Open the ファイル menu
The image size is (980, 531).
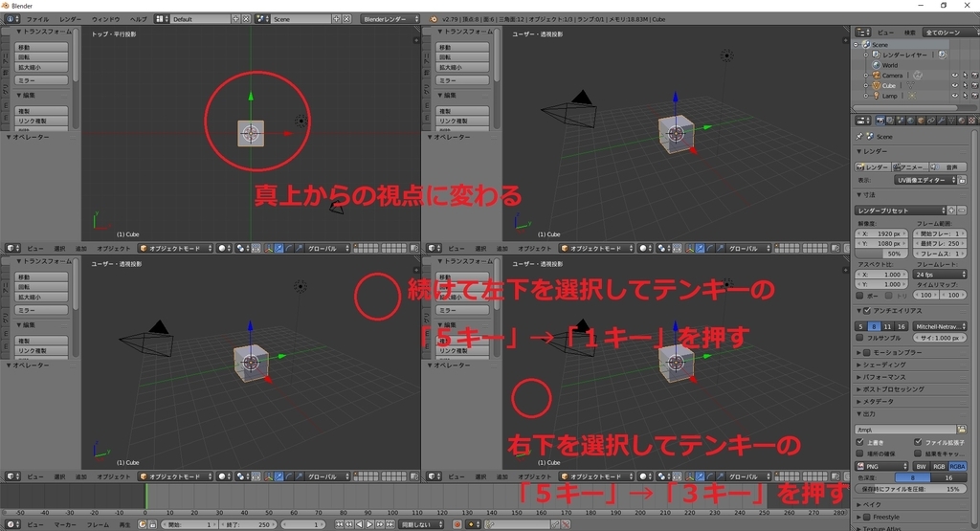(37, 19)
